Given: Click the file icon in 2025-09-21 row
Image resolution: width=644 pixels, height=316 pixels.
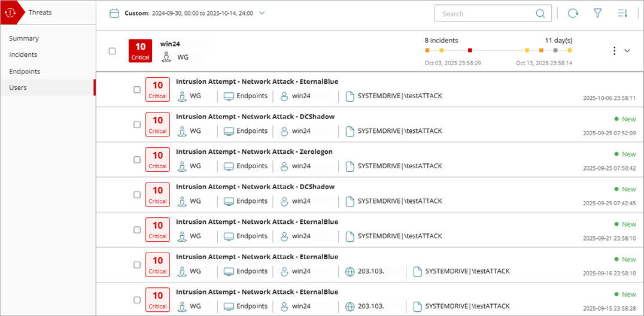Looking at the screenshot, I should click(350, 236).
